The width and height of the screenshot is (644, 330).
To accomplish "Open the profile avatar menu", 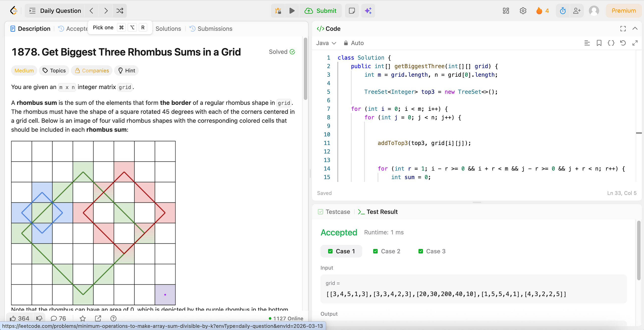I will 594,11.
